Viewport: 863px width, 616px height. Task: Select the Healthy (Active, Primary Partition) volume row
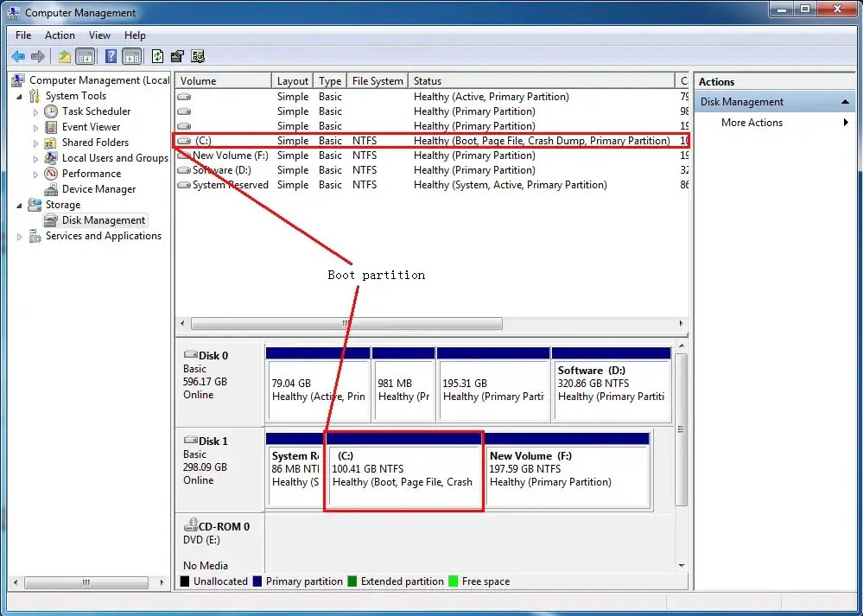click(x=432, y=97)
